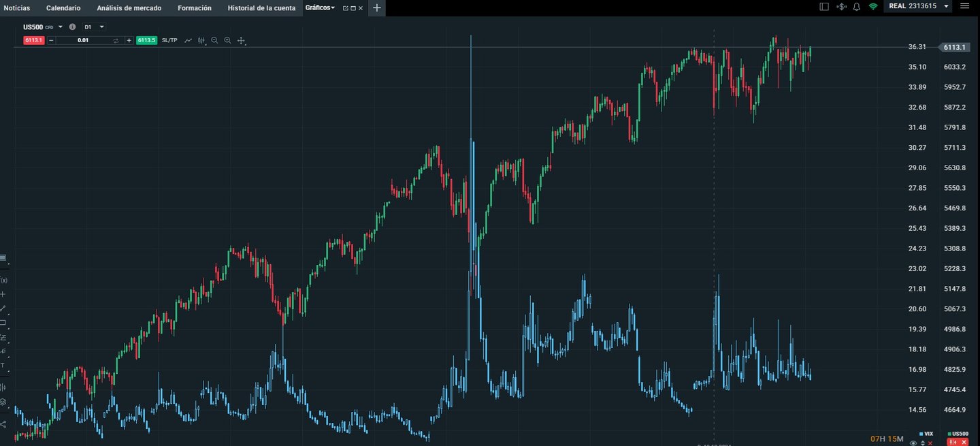Select the rectangle shape drawing tool
This screenshot has width=980, height=446.
tap(3, 323)
